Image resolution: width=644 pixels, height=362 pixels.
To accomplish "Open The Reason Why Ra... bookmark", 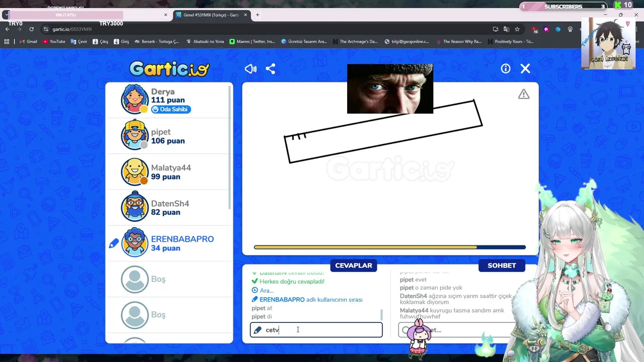I will (459, 42).
